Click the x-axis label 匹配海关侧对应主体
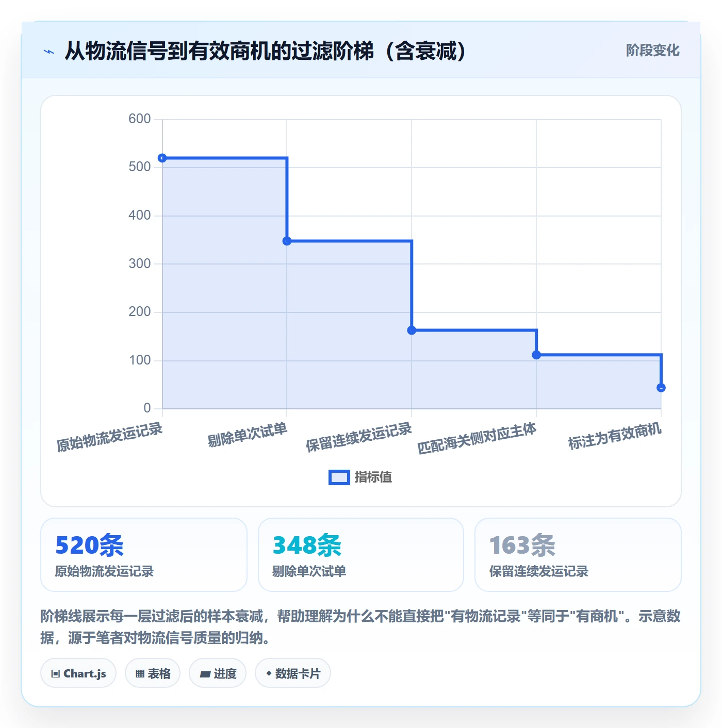The width and height of the screenshot is (722, 728). pyautogui.click(x=477, y=438)
